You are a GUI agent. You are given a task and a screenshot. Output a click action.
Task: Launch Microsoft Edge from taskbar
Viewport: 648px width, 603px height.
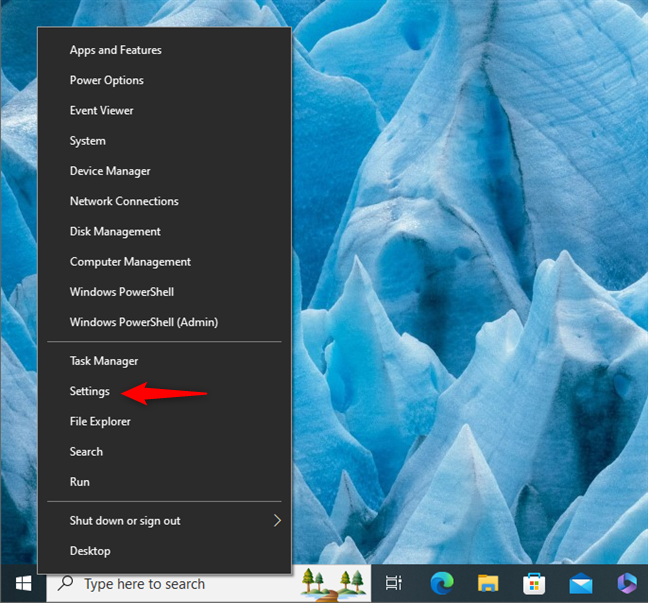pyautogui.click(x=442, y=583)
